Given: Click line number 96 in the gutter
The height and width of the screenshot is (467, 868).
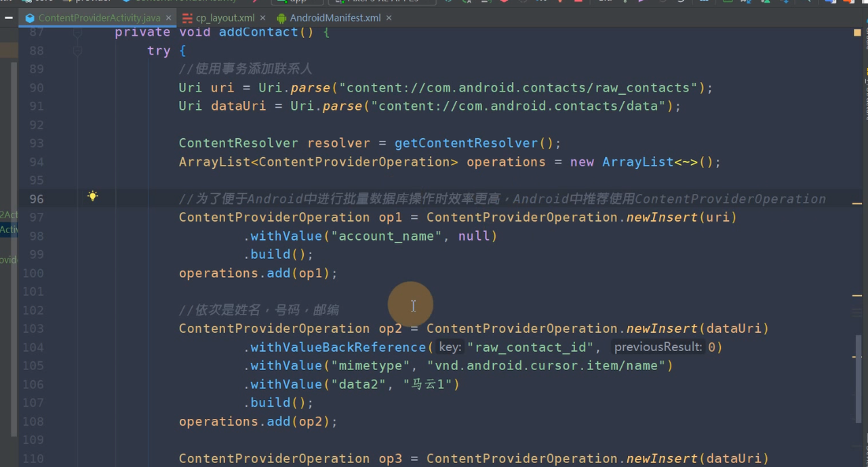Looking at the screenshot, I should pyautogui.click(x=36, y=199).
